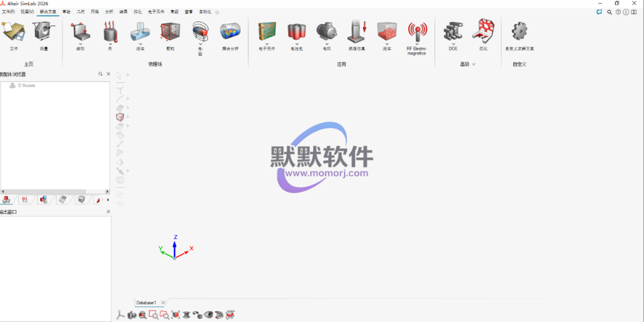
Task: Open the 网格 (Mesh) ribbon tab
Action: pyautogui.click(x=95, y=11)
